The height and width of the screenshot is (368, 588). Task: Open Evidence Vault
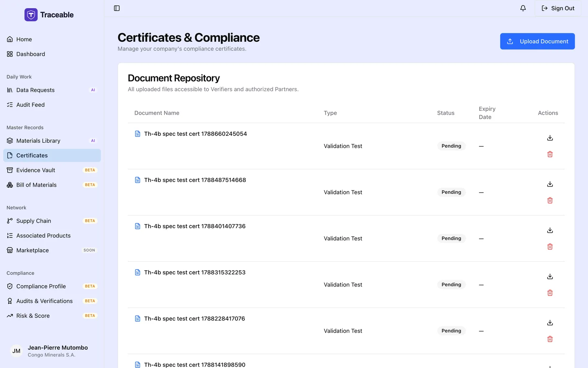pyautogui.click(x=52, y=170)
